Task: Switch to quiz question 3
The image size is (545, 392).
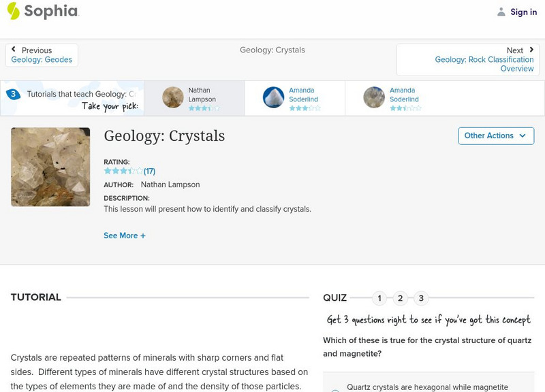Action: point(422,298)
